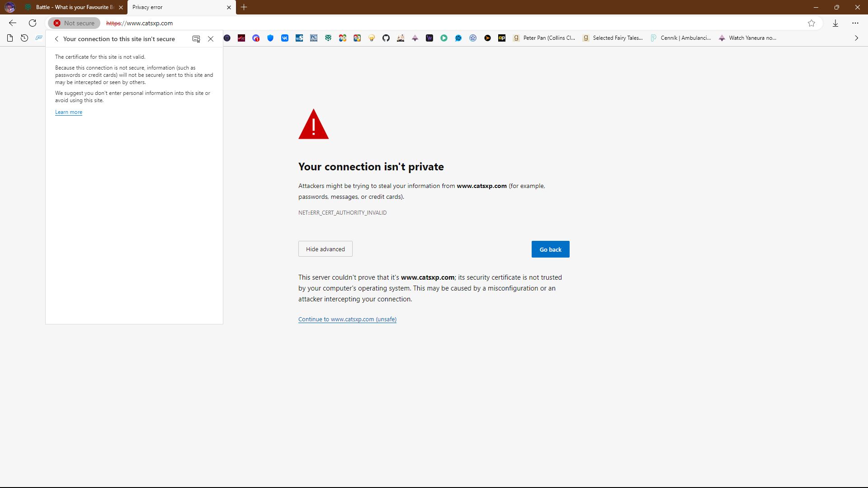
Task: Open the orange arrow black circle bookmark
Action: pyautogui.click(x=487, y=38)
